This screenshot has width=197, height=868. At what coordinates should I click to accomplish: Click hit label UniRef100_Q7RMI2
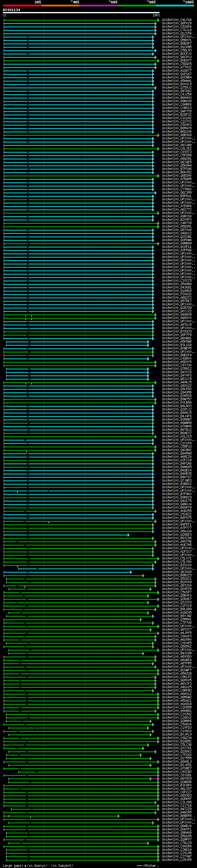[177, 369]
